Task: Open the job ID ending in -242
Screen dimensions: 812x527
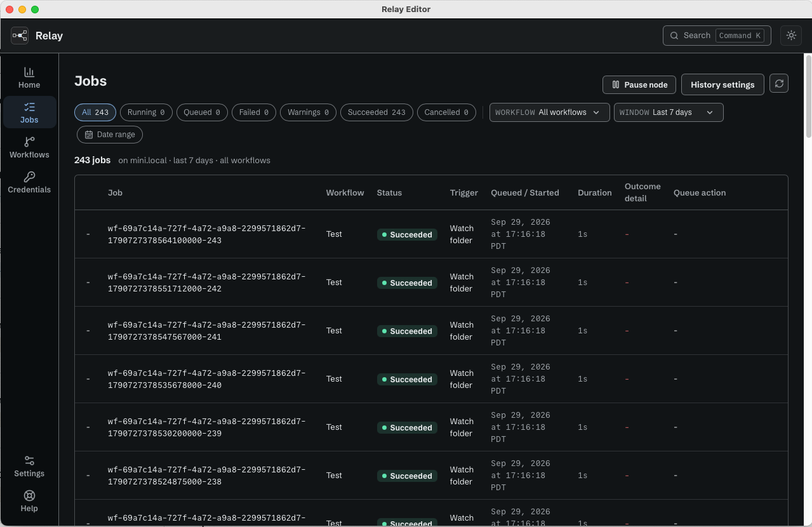Action: 206,283
